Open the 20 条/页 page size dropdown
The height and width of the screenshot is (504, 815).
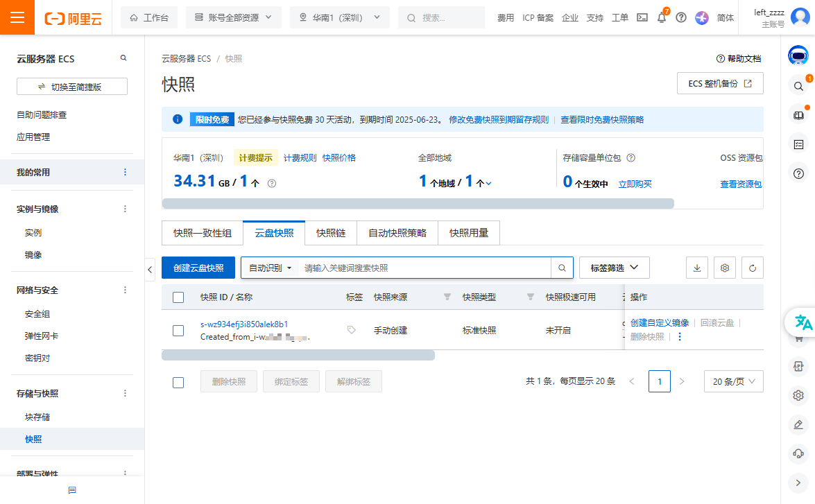tap(733, 381)
